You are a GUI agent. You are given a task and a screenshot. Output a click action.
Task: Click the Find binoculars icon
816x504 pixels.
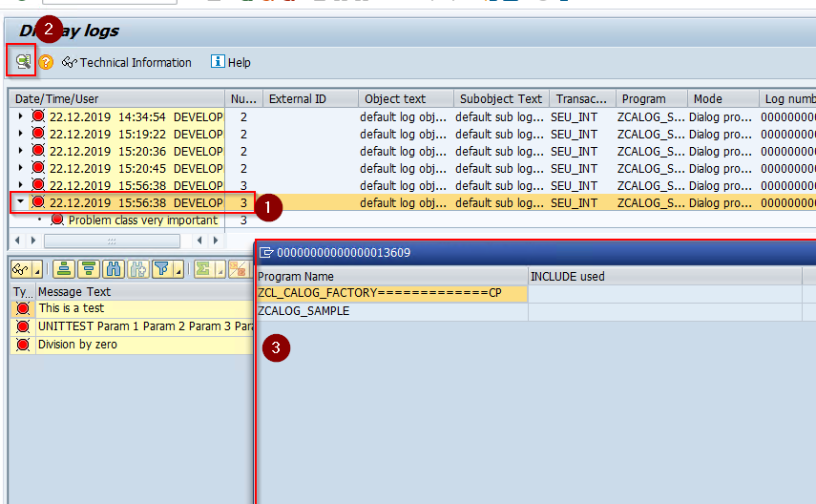[114, 269]
